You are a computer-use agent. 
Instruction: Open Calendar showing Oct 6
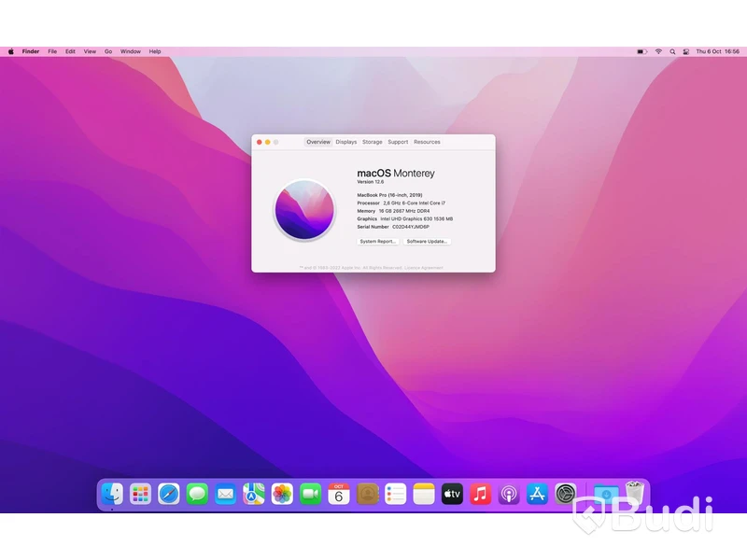[339, 494]
